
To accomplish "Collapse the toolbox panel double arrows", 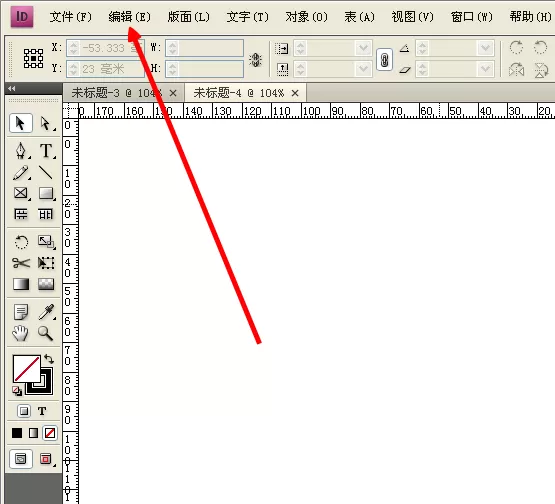I will tap(12, 88).
